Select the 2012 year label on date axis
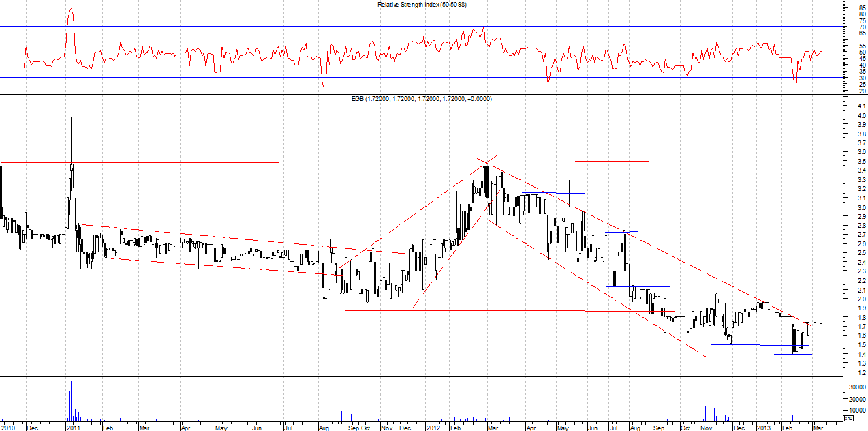This screenshot has width=868, height=431. pyautogui.click(x=433, y=428)
